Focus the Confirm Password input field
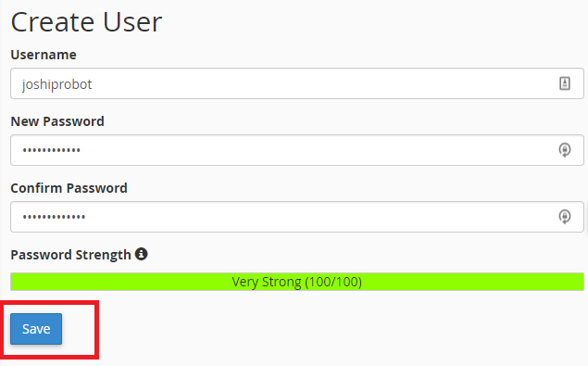Screen dimensions: 588x366 tap(297, 217)
